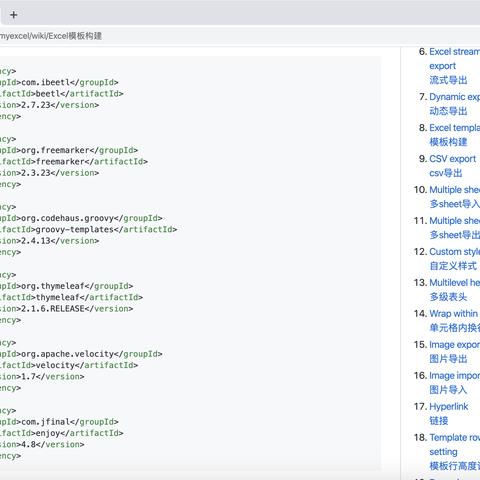This screenshot has width=480, height=480.
Task: Open the Dynamic export wiki link
Action: (x=455, y=97)
